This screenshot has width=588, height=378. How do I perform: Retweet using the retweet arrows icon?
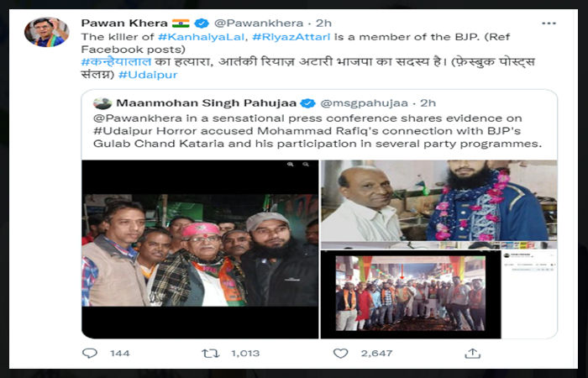(x=210, y=354)
